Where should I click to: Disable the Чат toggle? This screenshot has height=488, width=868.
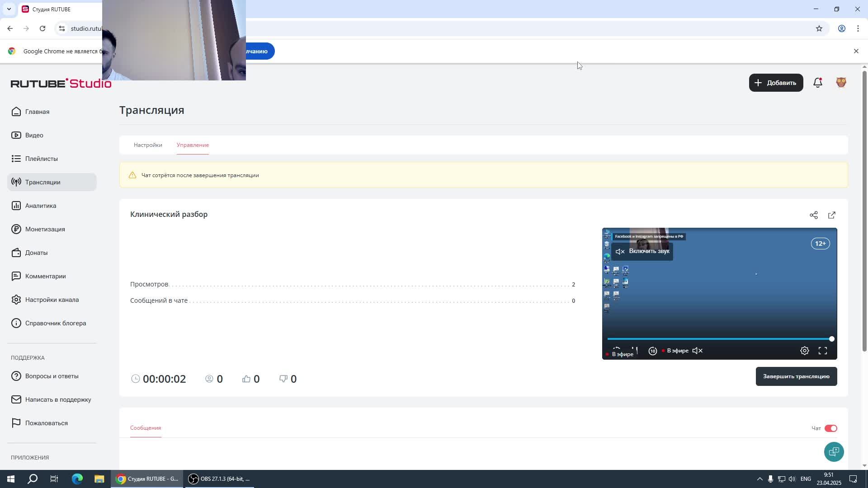click(x=830, y=428)
